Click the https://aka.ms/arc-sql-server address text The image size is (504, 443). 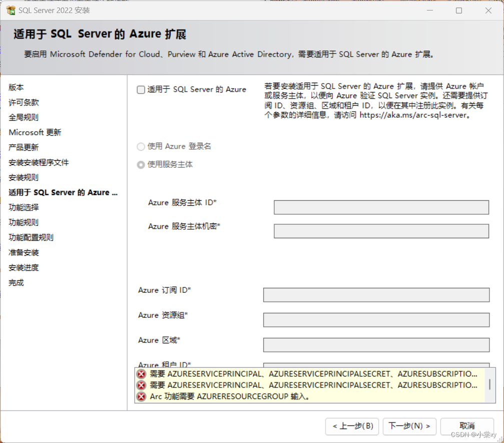point(413,115)
